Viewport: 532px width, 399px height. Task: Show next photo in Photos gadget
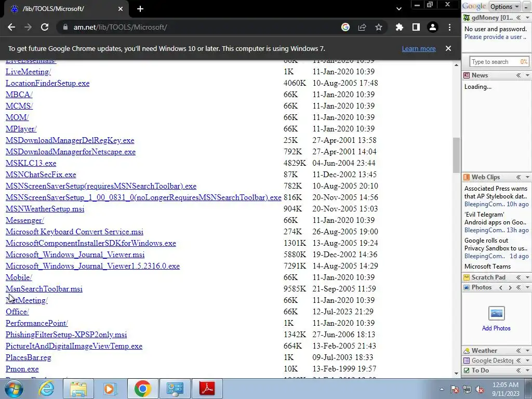point(510,287)
